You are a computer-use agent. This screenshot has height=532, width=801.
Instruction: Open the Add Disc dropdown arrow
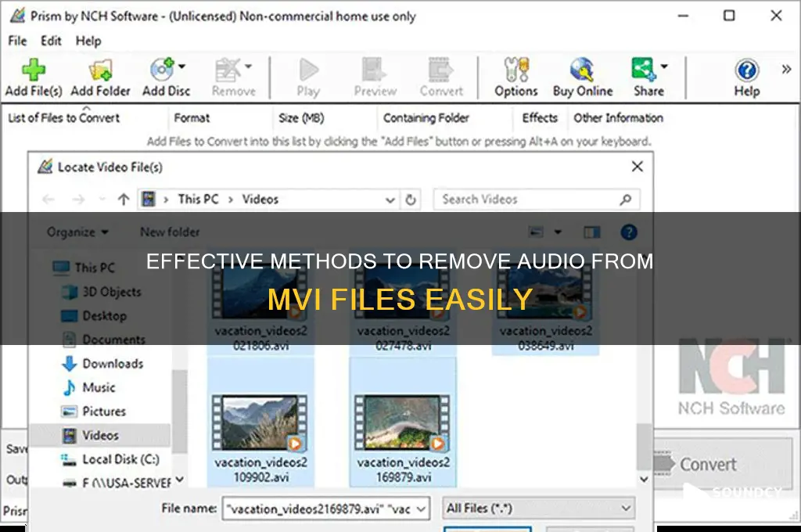point(181,66)
